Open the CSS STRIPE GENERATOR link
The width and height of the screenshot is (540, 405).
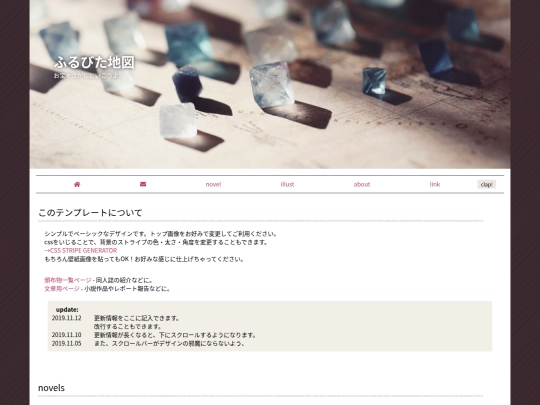coord(81,250)
